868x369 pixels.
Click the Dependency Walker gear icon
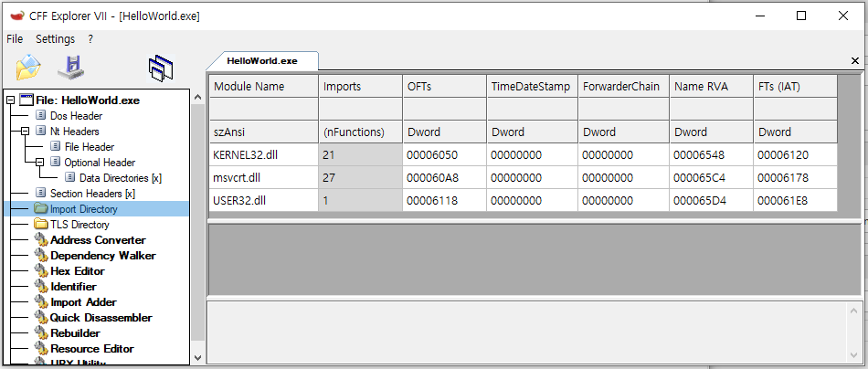click(x=41, y=256)
